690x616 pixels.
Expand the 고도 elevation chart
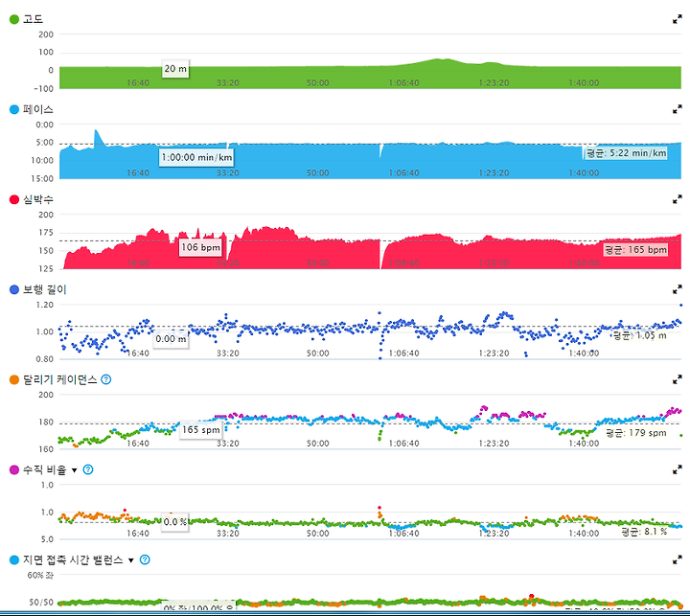click(678, 19)
